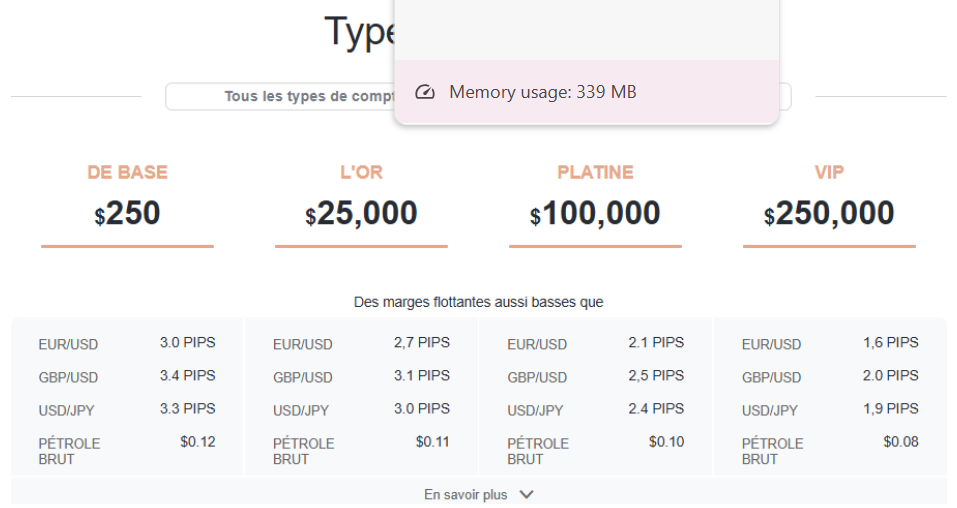
Task: Click PÉTROLE BRUT in the VIP column
Action: tap(772, 451)
